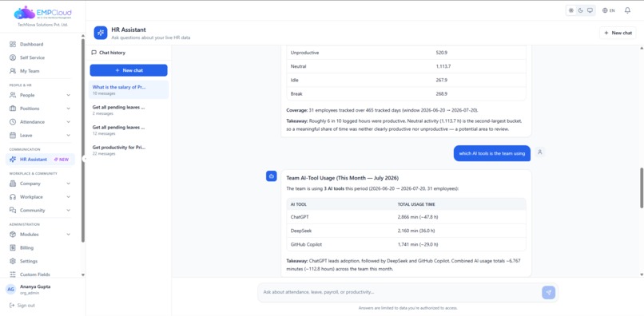Click 'which AI tools is the team using' message
Viewport: 644px width, 316px height.
coord(492,153)
